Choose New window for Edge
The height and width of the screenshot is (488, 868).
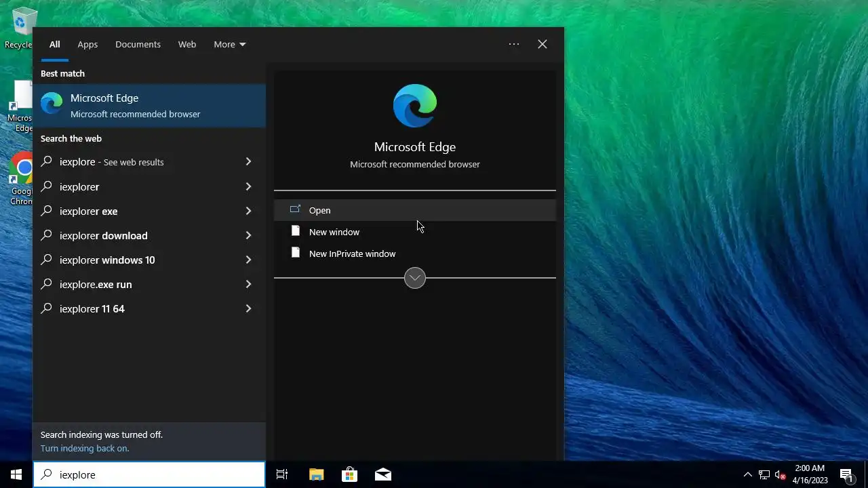[415, 232]
